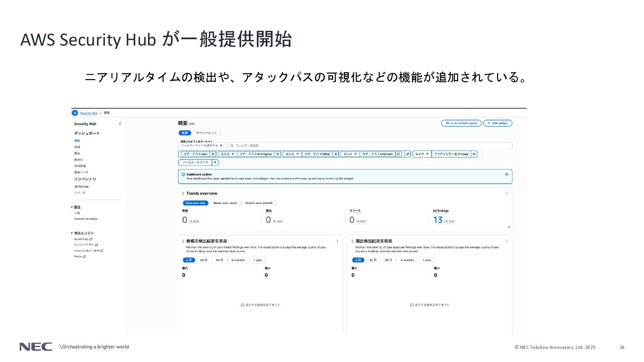Image resolution: width=644 pixels, height=362 pixels.
Task: Remove the ステータス = Unknown filter chip
Action: click(x=398, y=154)
